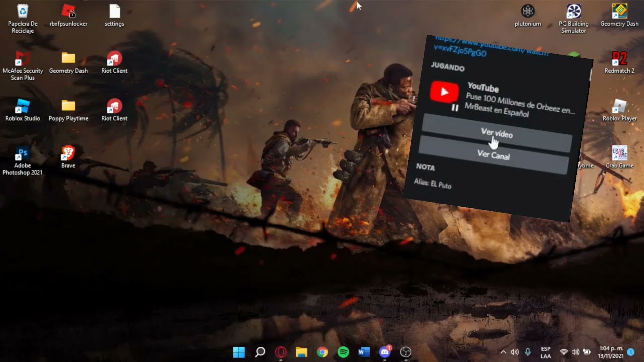Screen dimensions: 644x362
Task: Open PC Building Simulator shortcut
Action: tap(574, 19)
